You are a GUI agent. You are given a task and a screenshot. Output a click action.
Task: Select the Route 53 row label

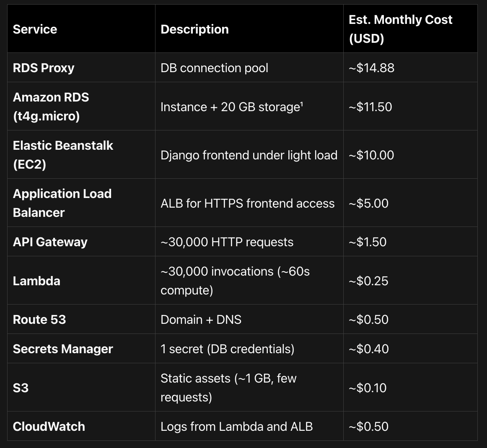tap(39, 319)
